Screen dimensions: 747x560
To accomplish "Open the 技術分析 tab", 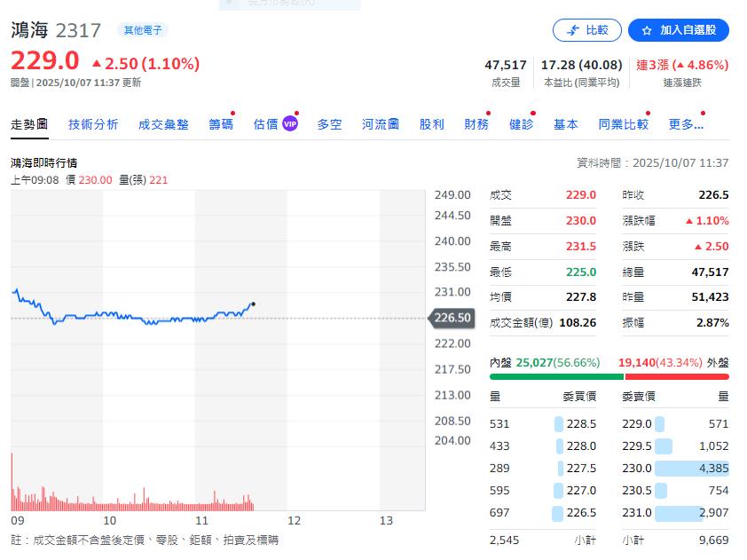I will [x=93, y=124].
